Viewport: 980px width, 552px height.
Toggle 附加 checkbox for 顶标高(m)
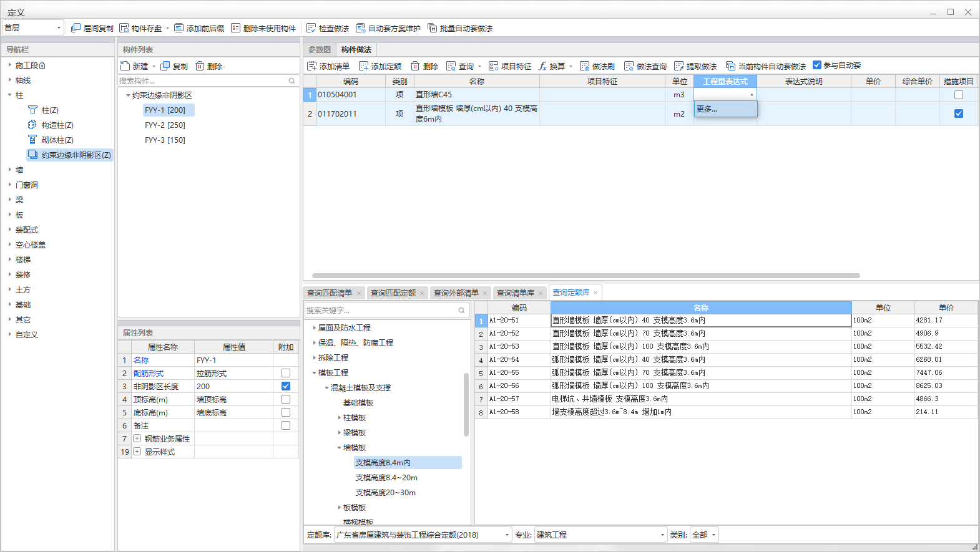point(286,399)
